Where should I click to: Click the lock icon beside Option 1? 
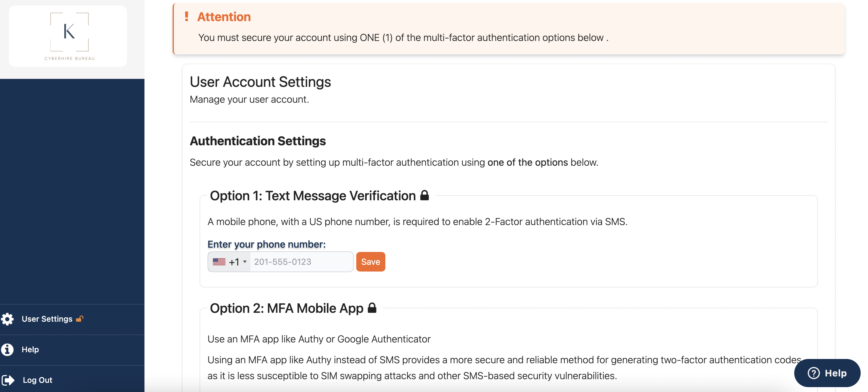click(x=425, y=195)
